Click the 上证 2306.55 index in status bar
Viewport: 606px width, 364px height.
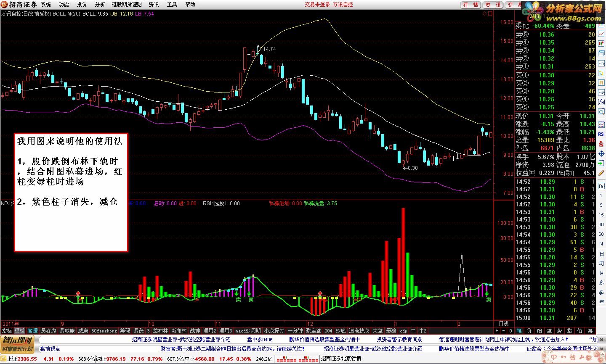(22, 359)
